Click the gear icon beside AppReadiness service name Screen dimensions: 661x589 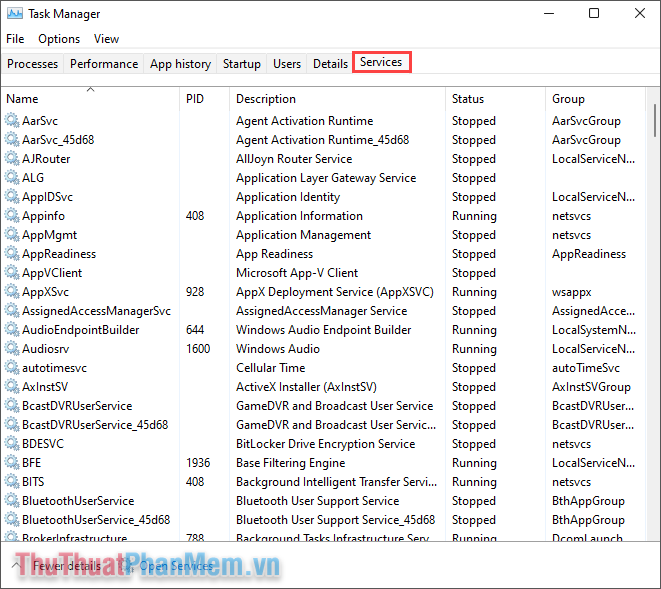(x=12, y=253)
